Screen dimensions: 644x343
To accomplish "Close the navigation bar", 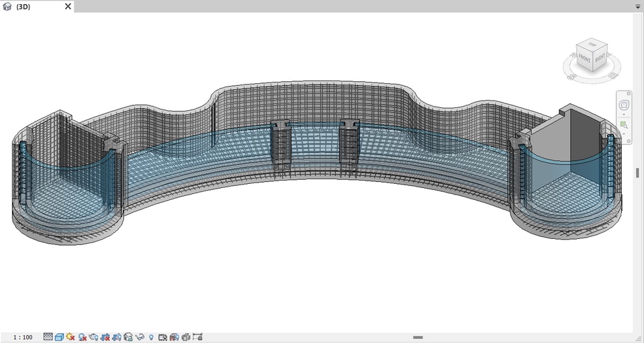I will [629, 94].
